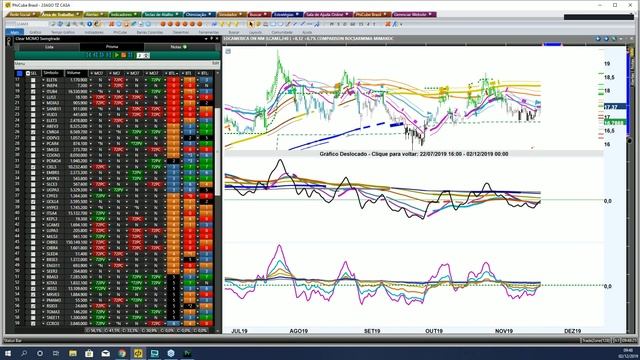The width and height of the screenshot is (640, 360).
Task: Select LCAM3 row in the list
Action: click(114, 224)
